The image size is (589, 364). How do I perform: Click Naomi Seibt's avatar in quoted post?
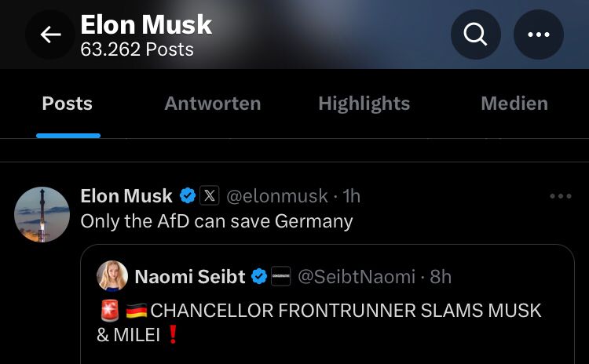point(112,276)
